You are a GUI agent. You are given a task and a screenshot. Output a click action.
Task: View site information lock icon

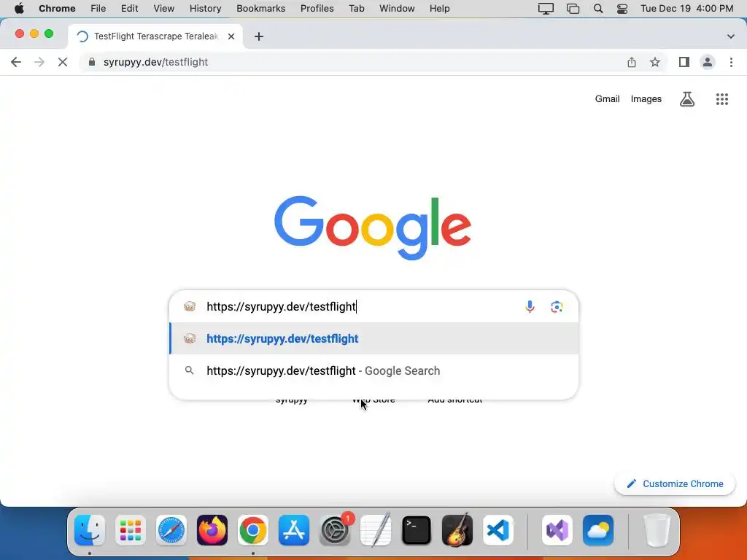92,62
